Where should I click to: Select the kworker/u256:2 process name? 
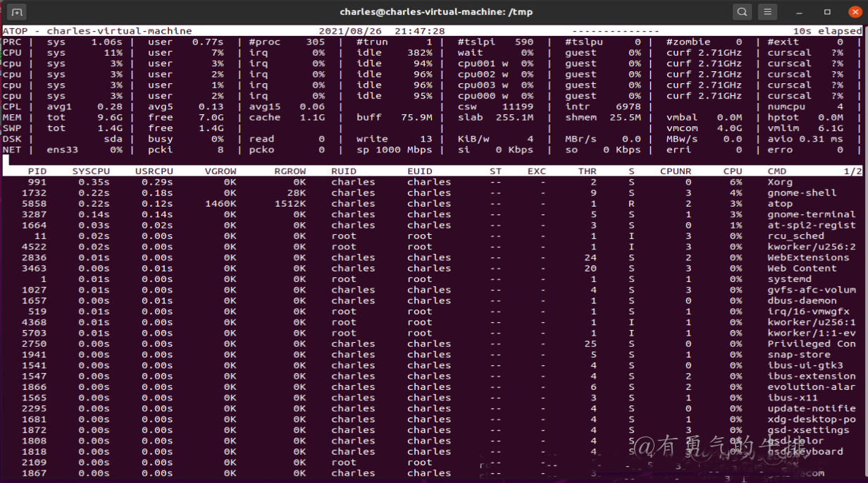(812, 247)
